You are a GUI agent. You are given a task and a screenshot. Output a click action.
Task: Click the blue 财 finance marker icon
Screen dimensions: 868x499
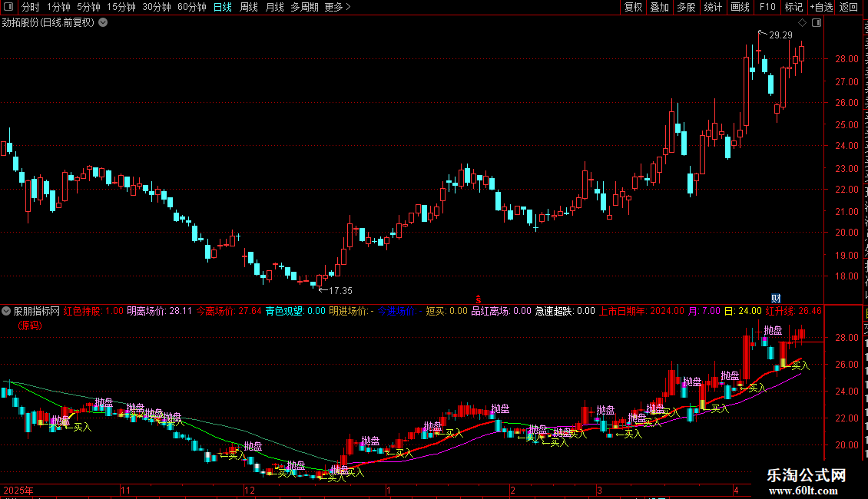coord(776,299)
